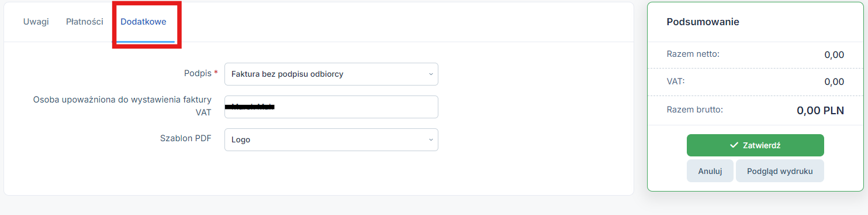Select the Dodatkowe tab

[x=143, y=22]
